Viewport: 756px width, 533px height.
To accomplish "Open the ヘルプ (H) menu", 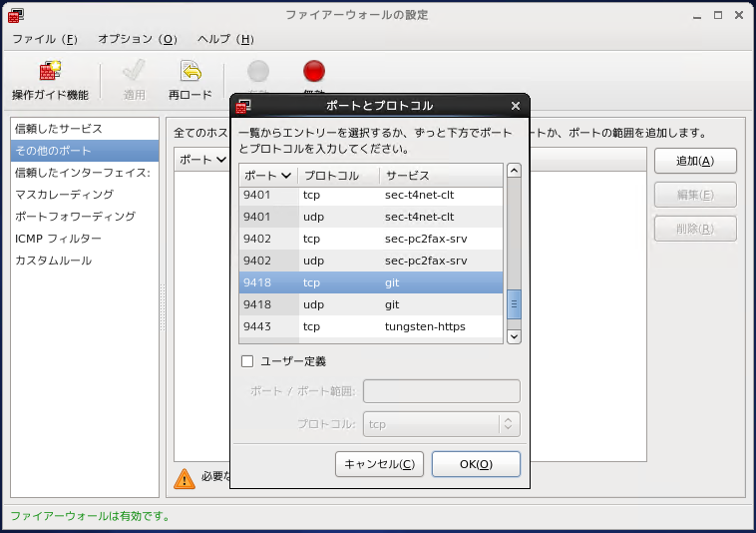I will [225, 39].
